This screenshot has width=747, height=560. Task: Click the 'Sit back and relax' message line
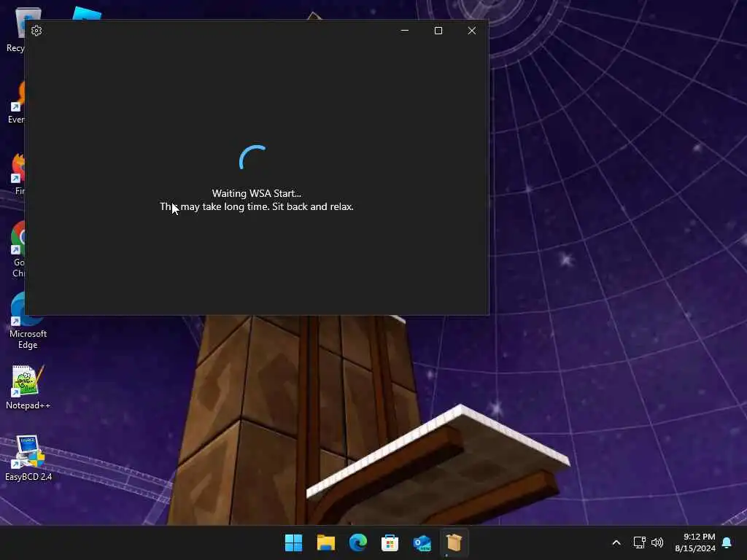256,206
